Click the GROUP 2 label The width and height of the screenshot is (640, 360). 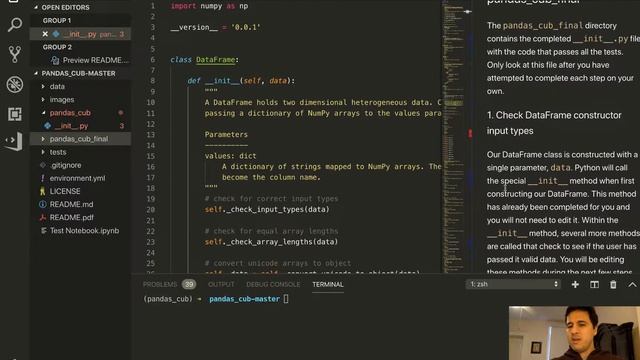tap(57, 47)
